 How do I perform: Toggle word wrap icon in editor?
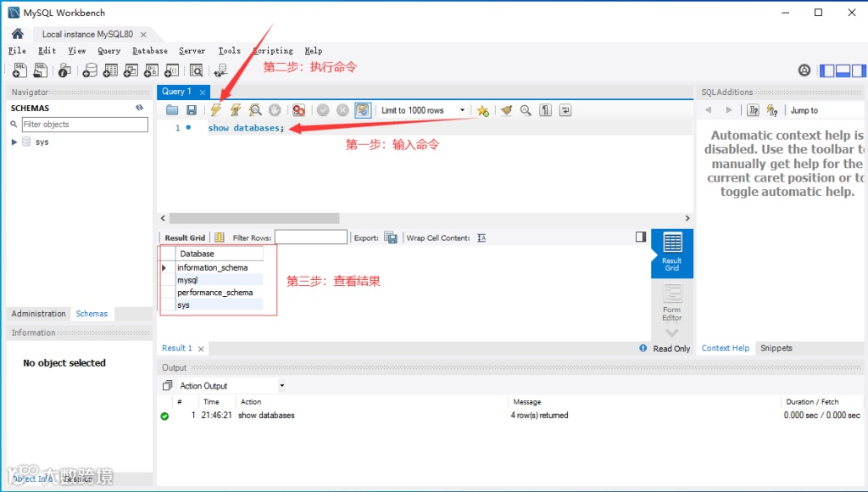tap(565, 110)
